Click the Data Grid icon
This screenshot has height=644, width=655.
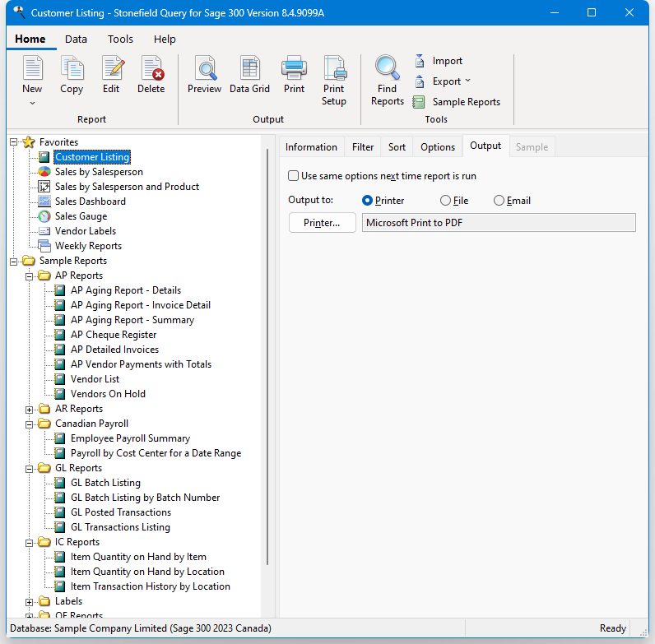pos(250,67)
